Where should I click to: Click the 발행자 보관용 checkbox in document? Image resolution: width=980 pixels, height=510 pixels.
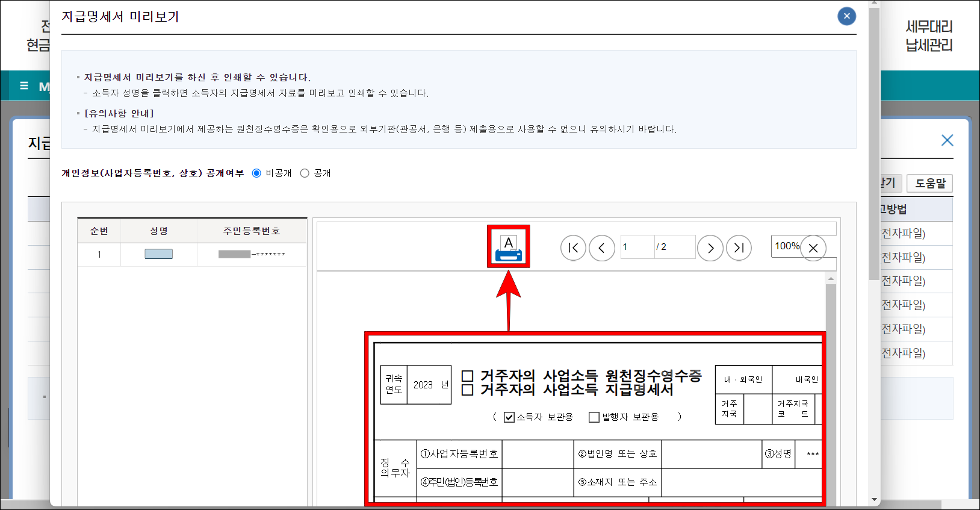594,417
